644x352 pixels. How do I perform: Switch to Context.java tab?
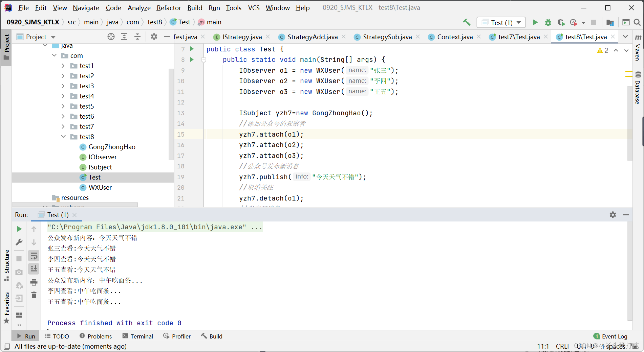click(x=455, y=37)
